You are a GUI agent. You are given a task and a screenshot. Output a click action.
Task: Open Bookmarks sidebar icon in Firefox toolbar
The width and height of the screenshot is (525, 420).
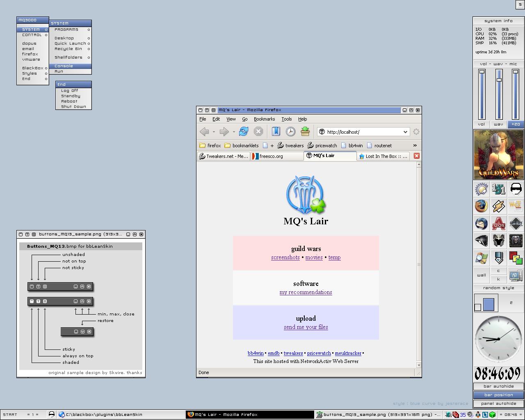[x=276, y=131]
